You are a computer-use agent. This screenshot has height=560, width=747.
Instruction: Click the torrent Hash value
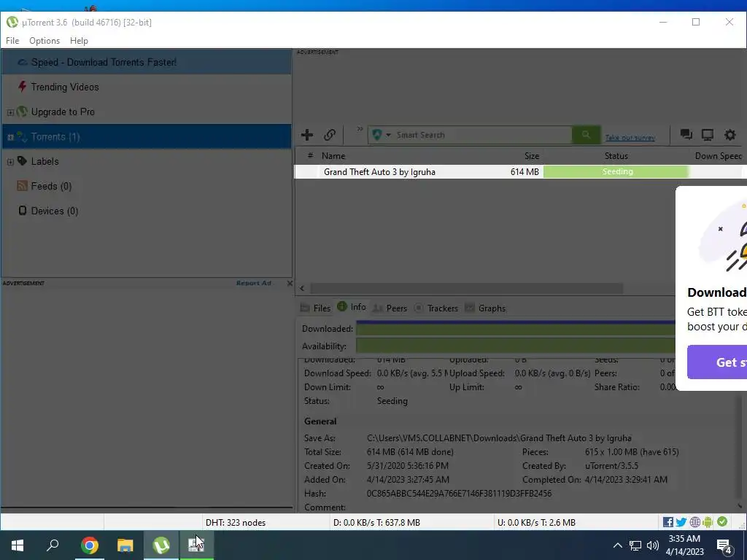click(459, 494)
